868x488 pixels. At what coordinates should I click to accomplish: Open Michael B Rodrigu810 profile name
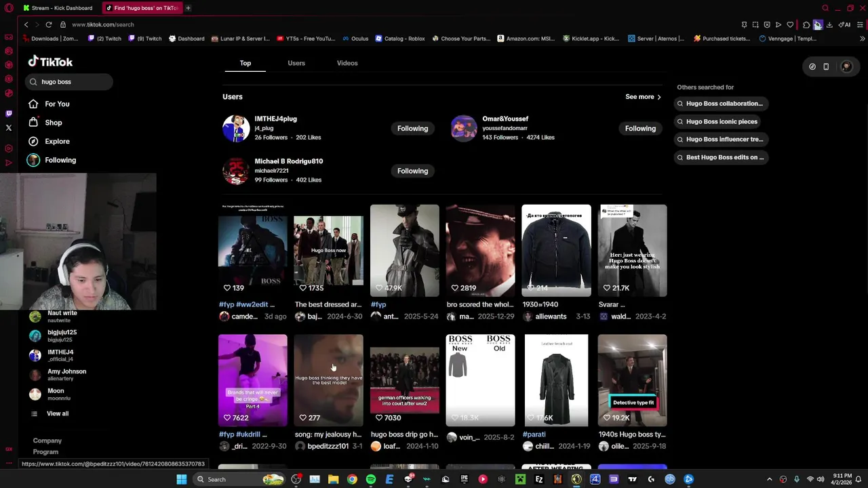pyautogui.click(x=288, y=161)
